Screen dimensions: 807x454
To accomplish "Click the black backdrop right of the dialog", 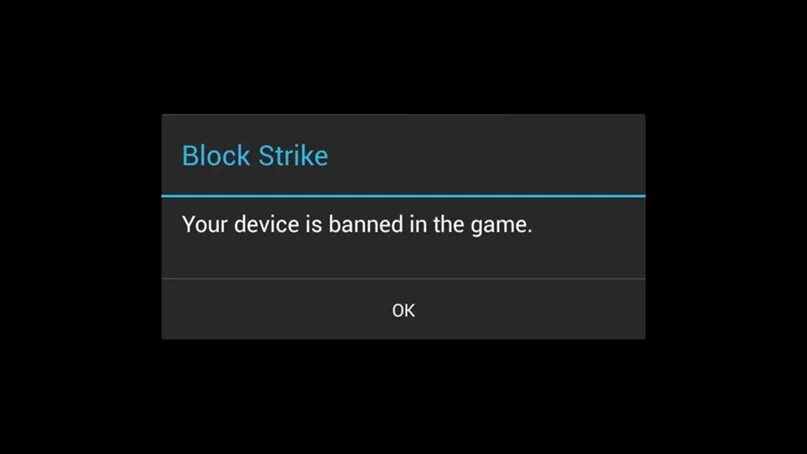I will (726, 226).
